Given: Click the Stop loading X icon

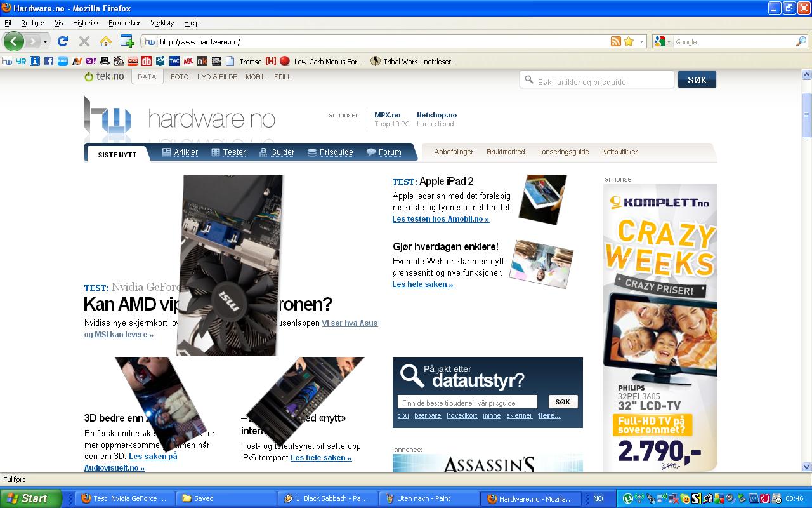Looking at the screenshot, I should point(84,41).
